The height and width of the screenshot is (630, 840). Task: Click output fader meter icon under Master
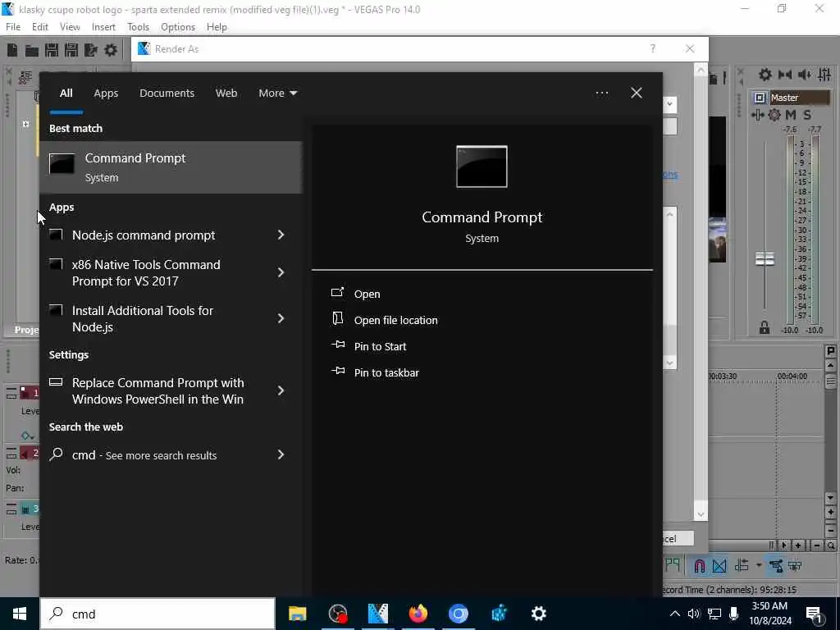pos(757,115)
